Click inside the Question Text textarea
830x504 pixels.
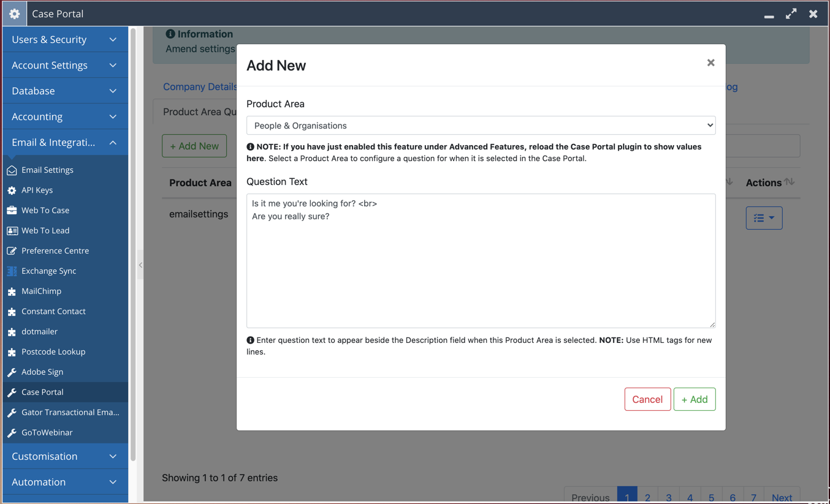click(x=481, y=261)
